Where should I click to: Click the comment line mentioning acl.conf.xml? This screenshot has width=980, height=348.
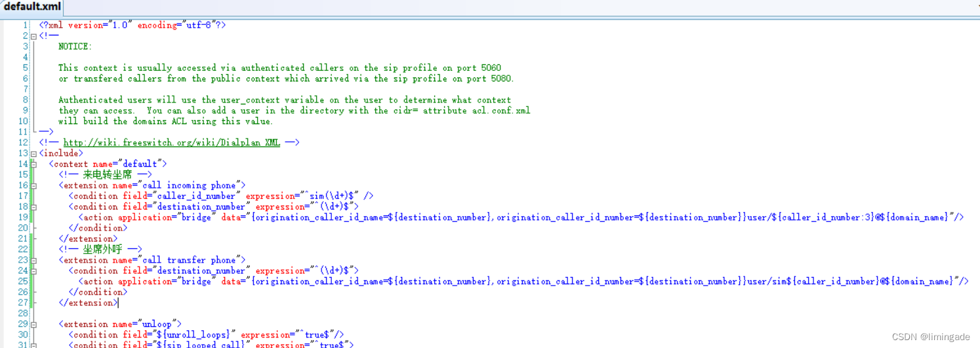[294, 111]
